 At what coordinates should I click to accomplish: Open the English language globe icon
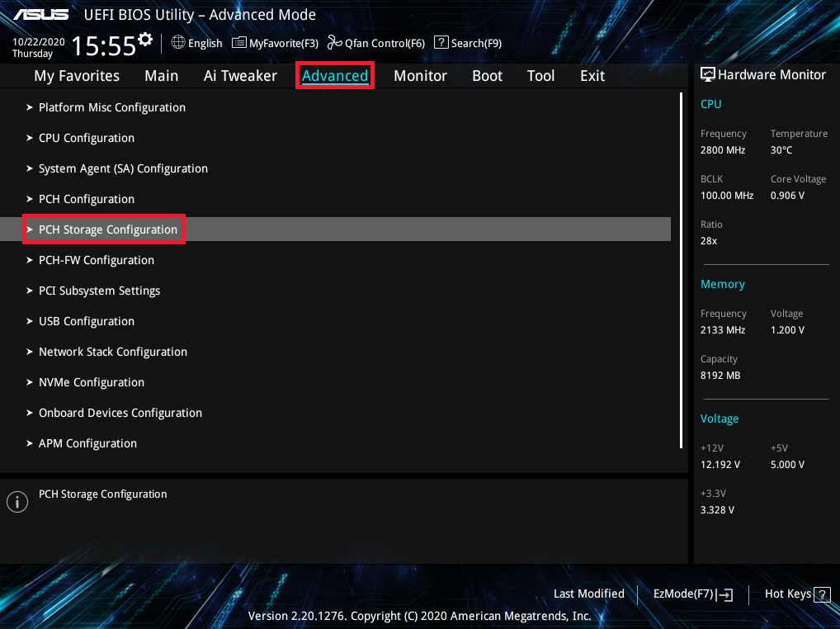[178, 42]
